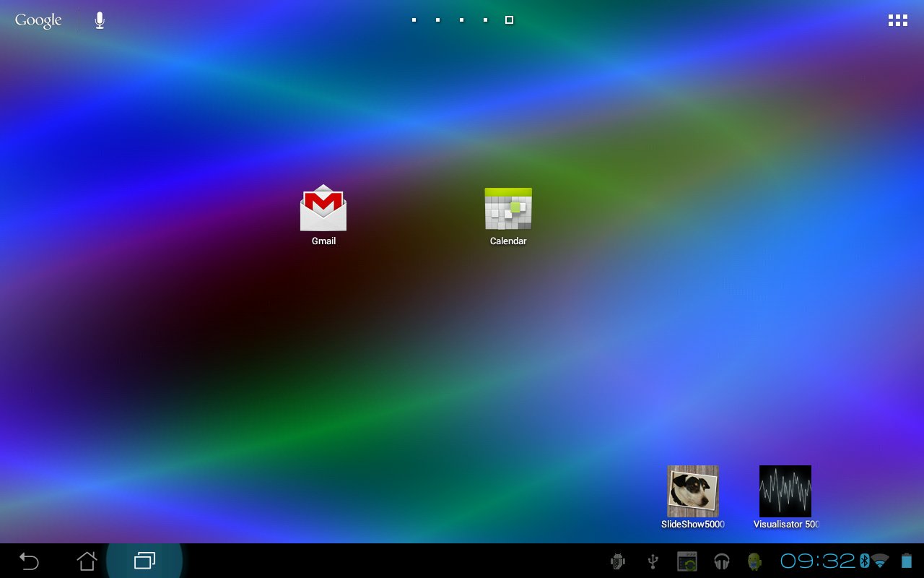
Task: Switch to the first home screen page dot
Action: (414, 20)
